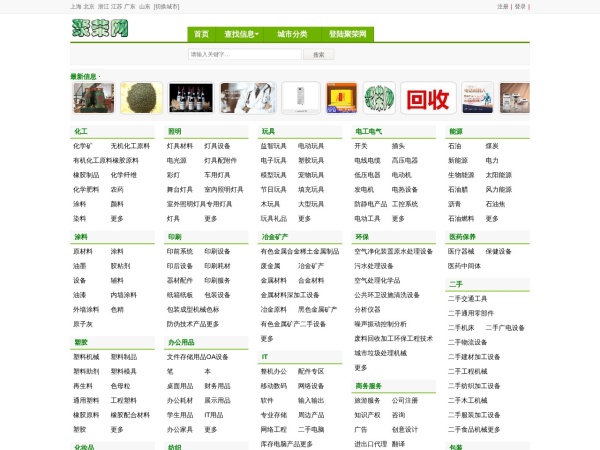600x450 pixels.
Task: Click the 化学纤维 link
Action: [124, 175]
